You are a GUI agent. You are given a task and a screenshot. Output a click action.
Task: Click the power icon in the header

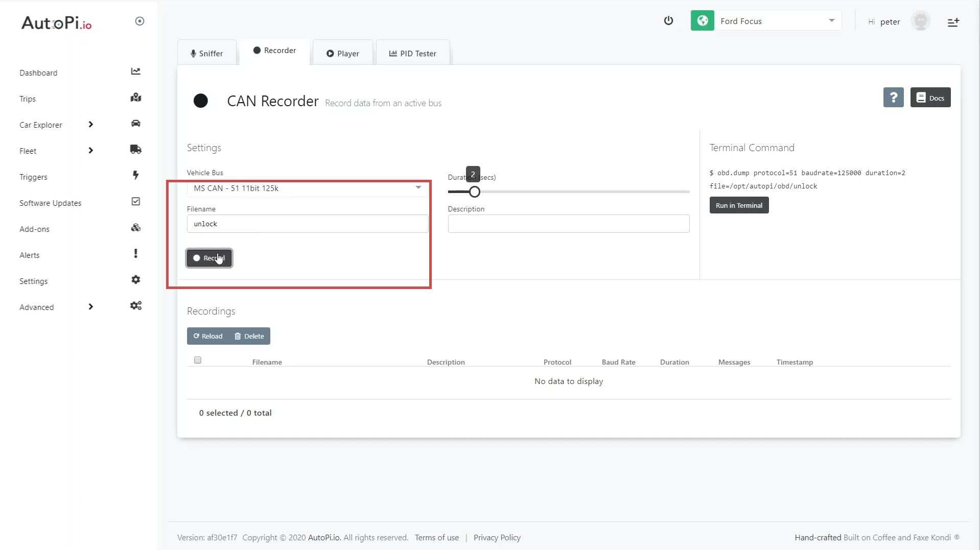click(668, 21)
